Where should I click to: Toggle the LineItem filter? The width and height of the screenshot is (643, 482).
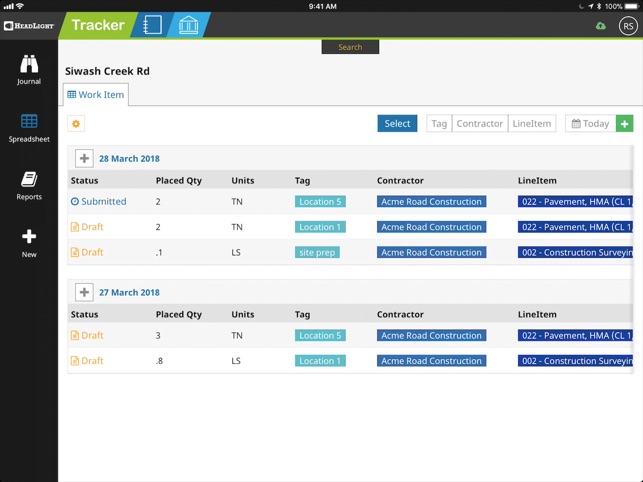(532, 124)
